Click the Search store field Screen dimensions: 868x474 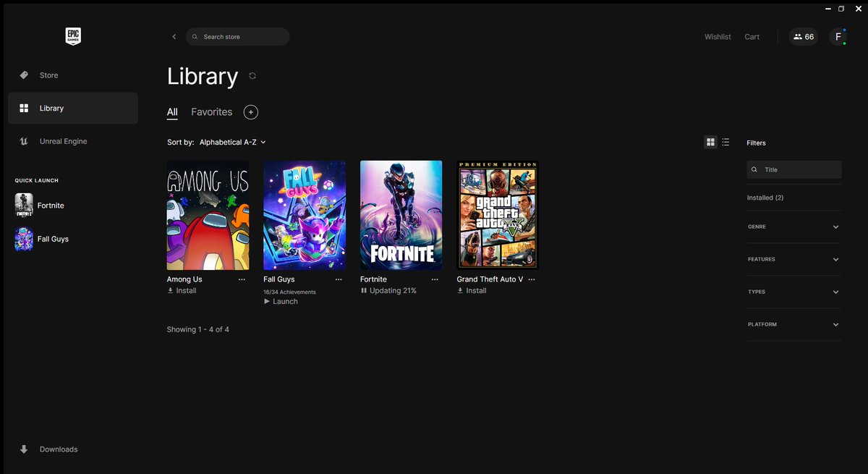(x=238, y=37)
